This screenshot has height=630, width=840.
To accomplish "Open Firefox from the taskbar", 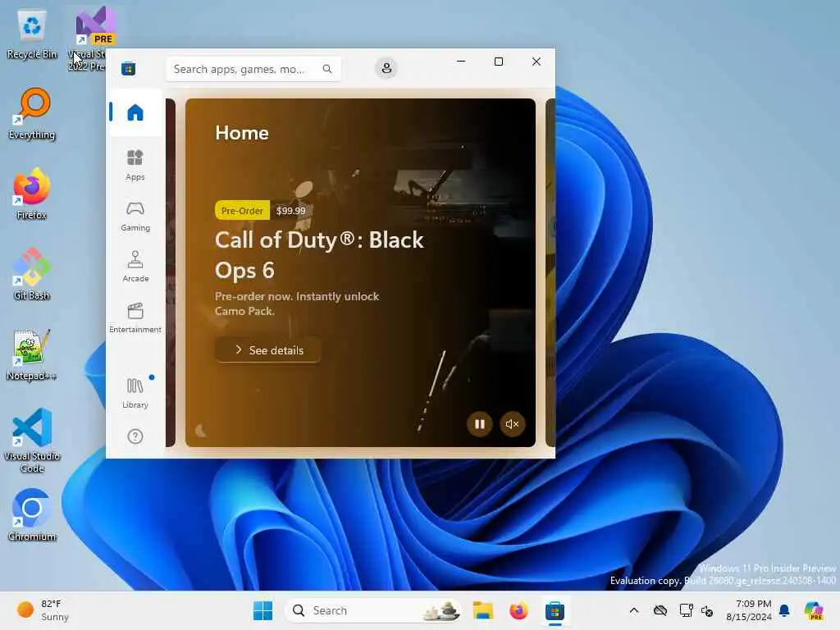I will 518,610.
